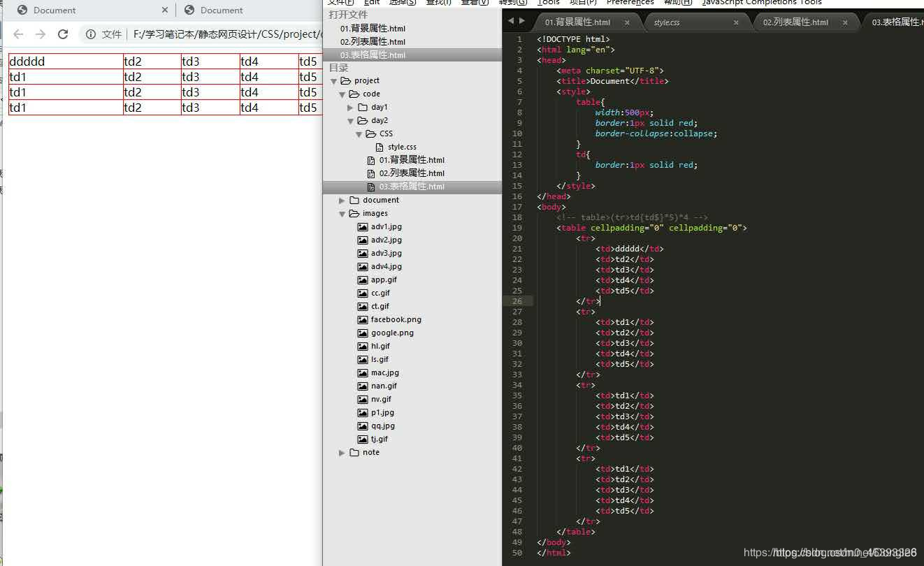Click the adv2.jpg image icon
Image resolution: width=924 pixels, height=566 pixels.
tap(363, 240)
